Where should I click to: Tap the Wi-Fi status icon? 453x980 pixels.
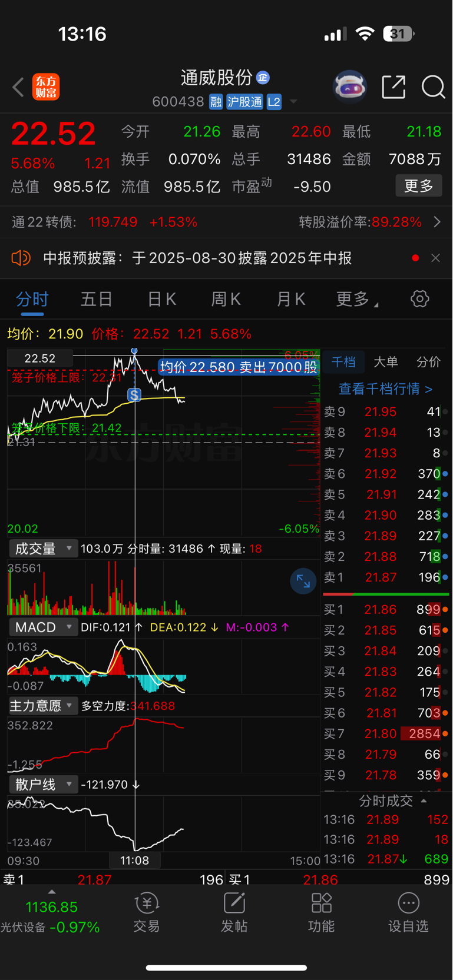tap(365, 34)
